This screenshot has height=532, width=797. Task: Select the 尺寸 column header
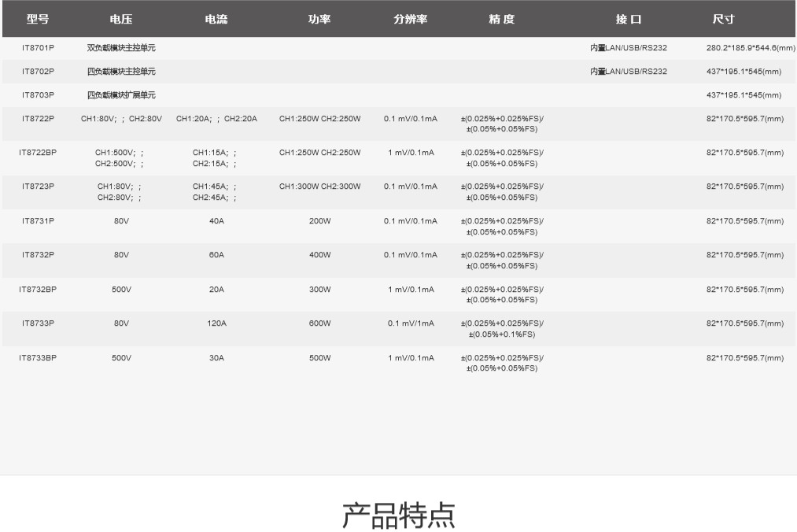tap(723, 20)
